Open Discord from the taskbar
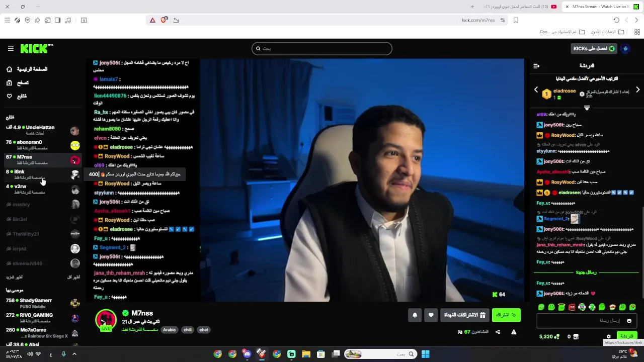The image size is (644, 362). pyautogui.click(x=247, y=354)
